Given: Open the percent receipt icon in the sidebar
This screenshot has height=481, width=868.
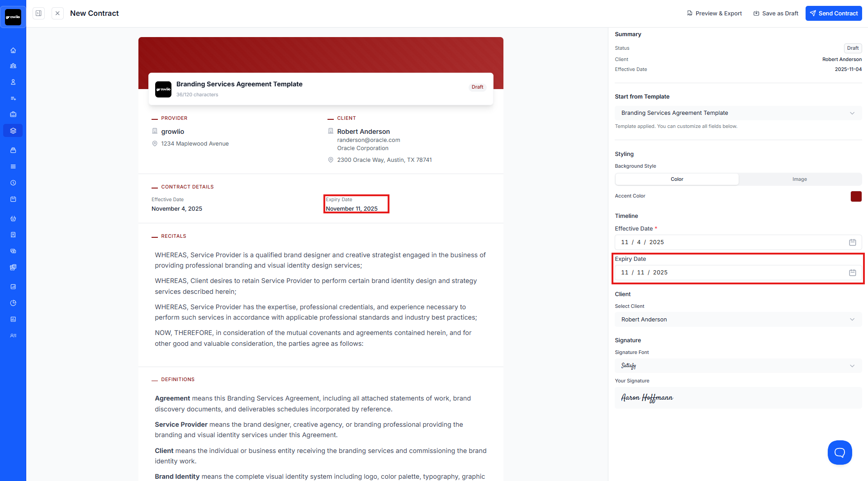Looking at the screenshot, I should [13, 235].
